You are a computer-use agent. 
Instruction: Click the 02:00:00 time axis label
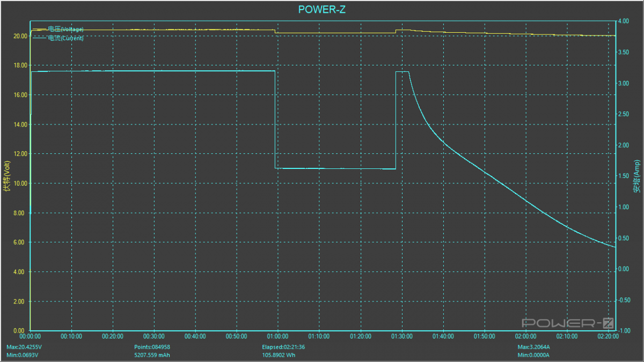(x=526, y=337)
